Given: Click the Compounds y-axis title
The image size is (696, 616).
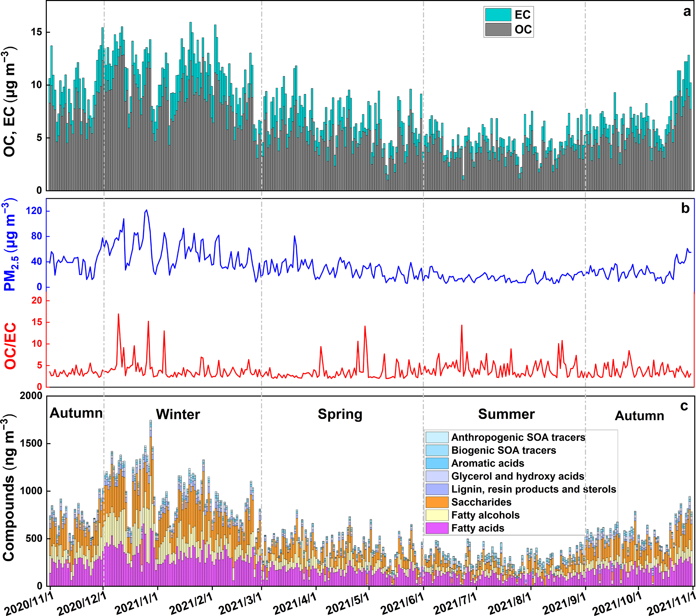Looking at the screenshot, I should (9, 488).
